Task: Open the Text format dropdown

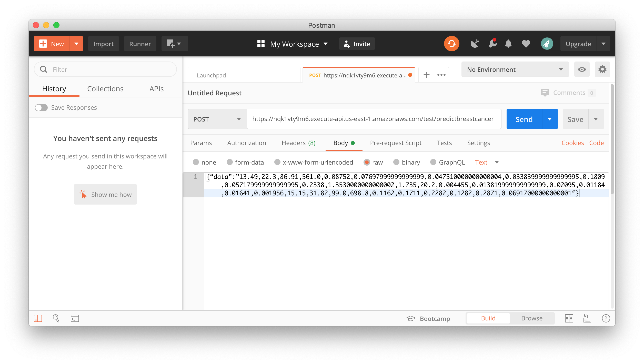Action: tap(487, 162)
